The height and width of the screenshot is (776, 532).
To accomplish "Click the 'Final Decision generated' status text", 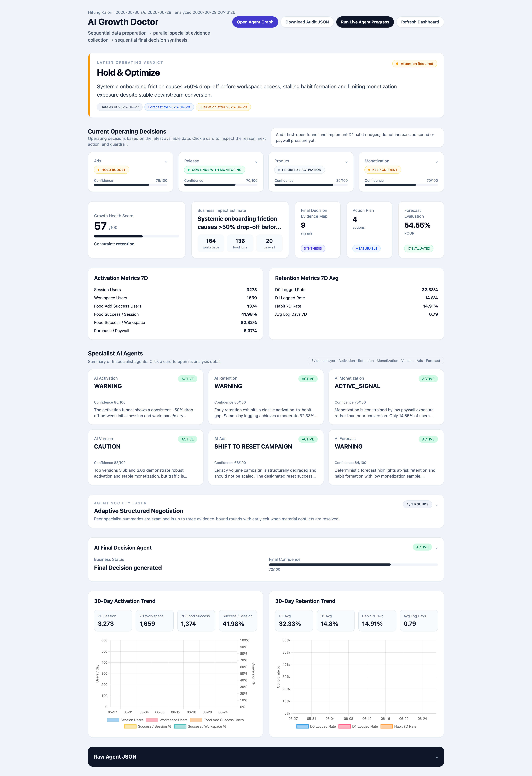I will click(128, 568).
